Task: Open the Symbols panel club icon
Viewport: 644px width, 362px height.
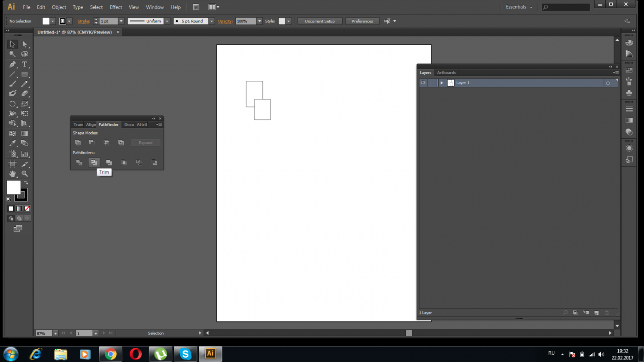Action: pos(629,92)
